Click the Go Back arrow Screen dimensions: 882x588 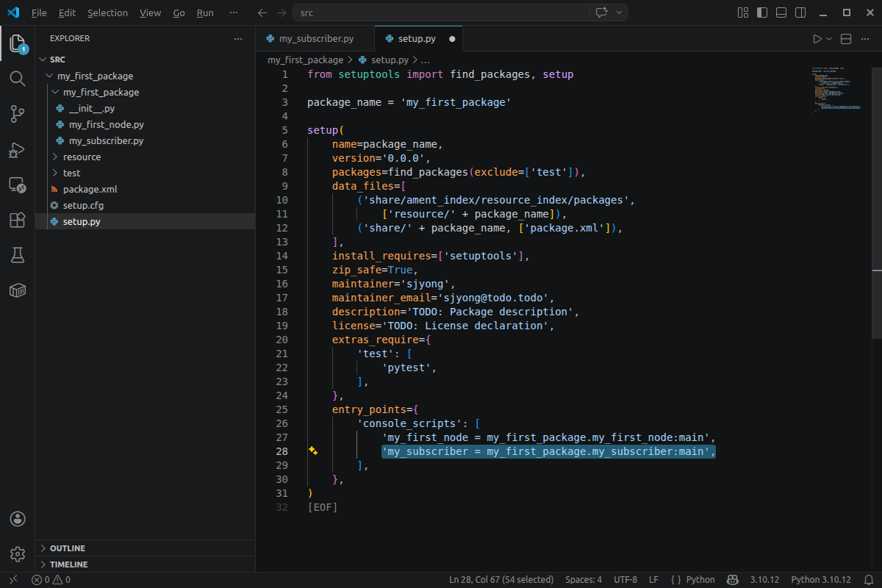tap(262, 12)
